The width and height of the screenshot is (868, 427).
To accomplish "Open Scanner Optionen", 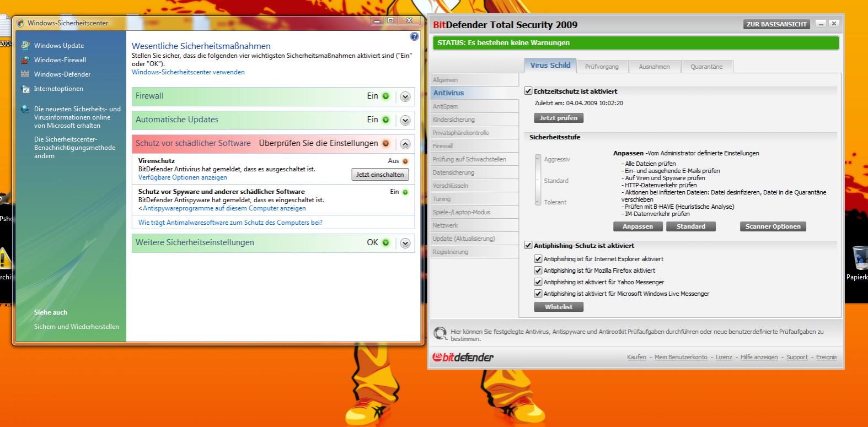I will point(773,226).
